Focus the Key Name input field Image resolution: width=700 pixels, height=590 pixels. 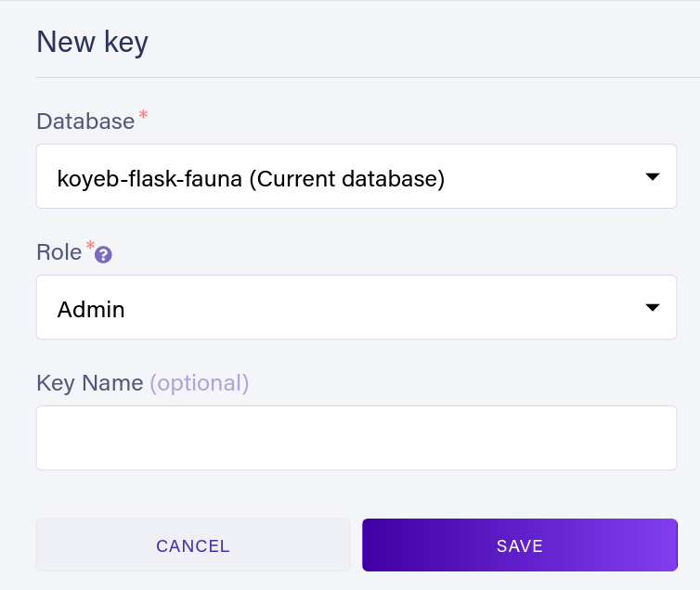(x=356, y=438)
